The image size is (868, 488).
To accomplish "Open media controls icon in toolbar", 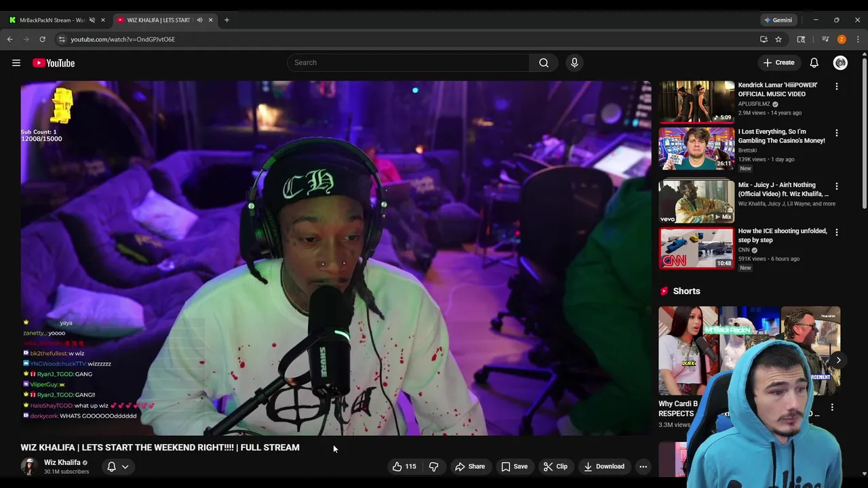I will pos(825,39).
